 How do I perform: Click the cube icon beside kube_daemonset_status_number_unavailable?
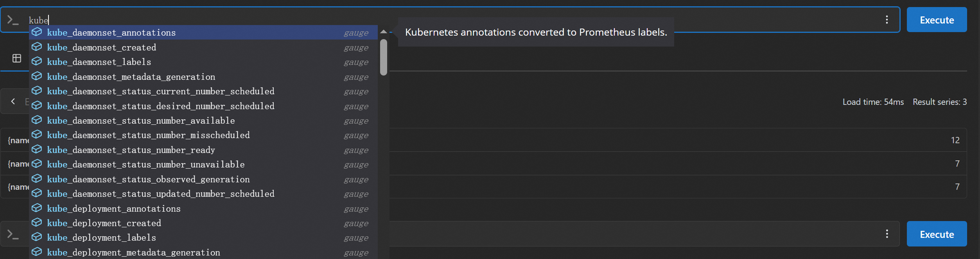(37, 164)
